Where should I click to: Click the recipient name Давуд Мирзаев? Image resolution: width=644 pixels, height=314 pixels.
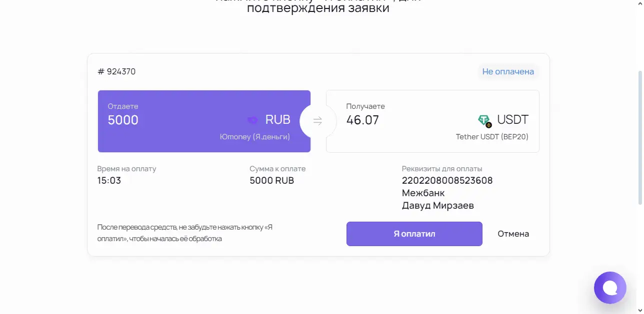coord(437,206)
